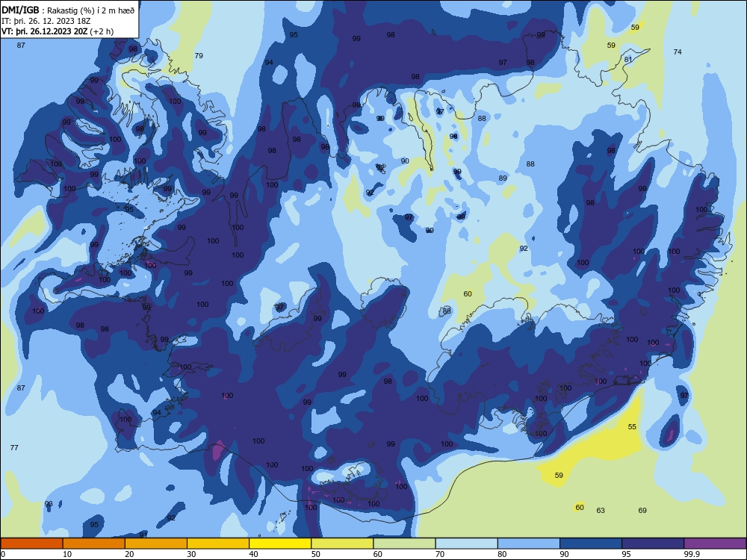Select the medium blue 90–95 legend swatch
The image size is (747, 560).
[591, 544]
